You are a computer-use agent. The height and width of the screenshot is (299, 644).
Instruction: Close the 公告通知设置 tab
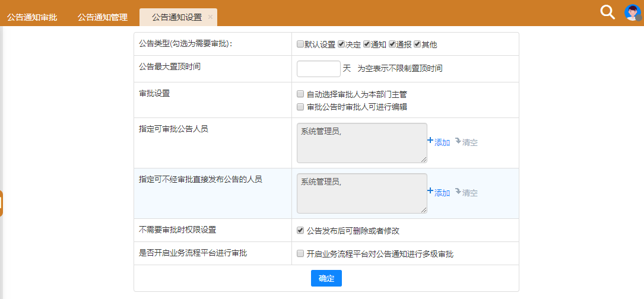click(x=210, y=17)
